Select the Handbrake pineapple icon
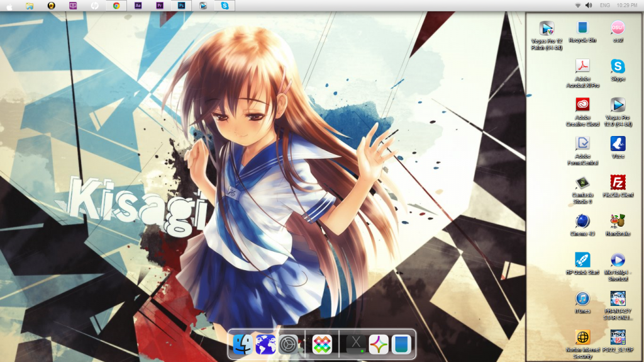The width and height of the screenshot is (644, 362). (x=618, y=225)
